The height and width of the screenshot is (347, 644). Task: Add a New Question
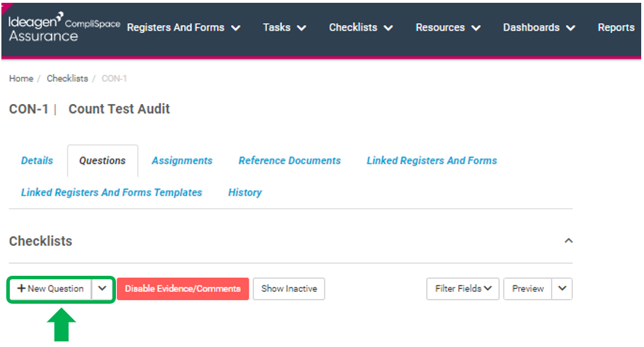click(x=50, y=288)
